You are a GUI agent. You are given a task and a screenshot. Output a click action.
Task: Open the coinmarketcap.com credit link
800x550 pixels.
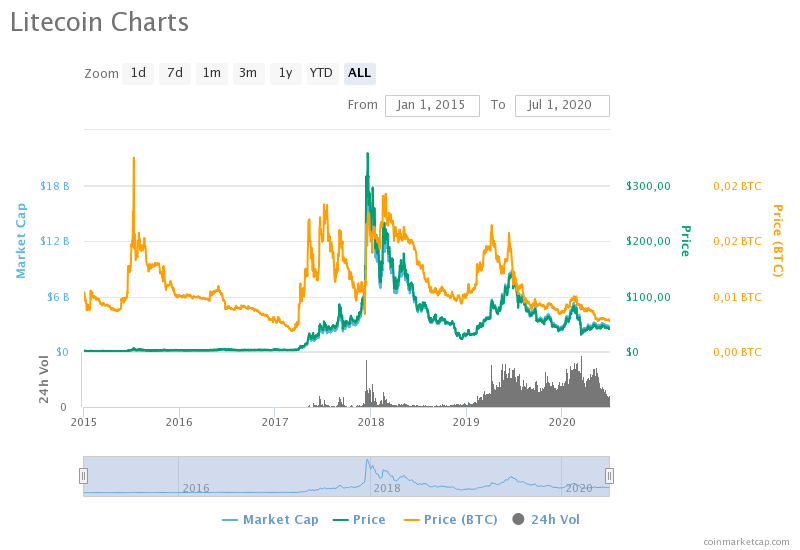coord(746,542)
